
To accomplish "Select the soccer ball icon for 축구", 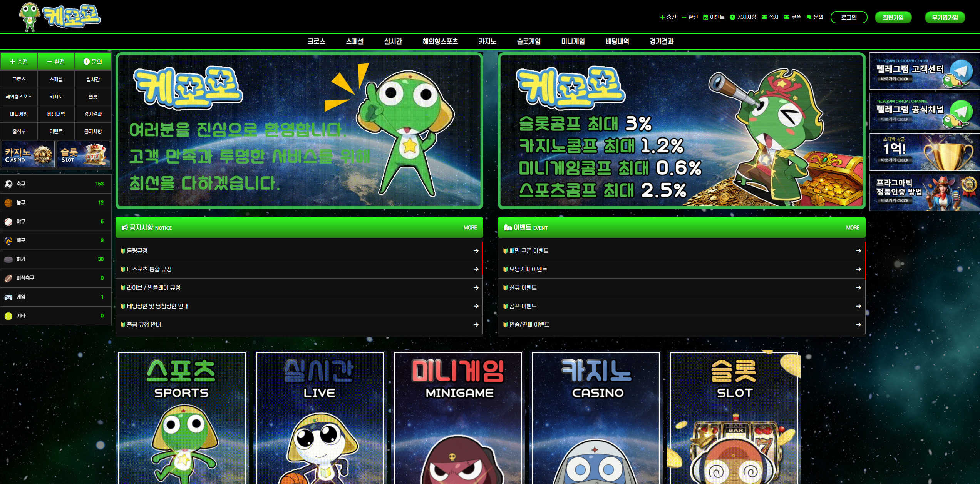I will pyautogui.click(x=8, y=184).
